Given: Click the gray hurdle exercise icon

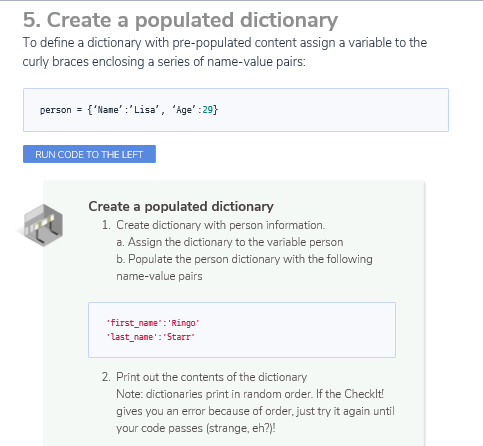Looking at the screenshot, I should point(41,225).
